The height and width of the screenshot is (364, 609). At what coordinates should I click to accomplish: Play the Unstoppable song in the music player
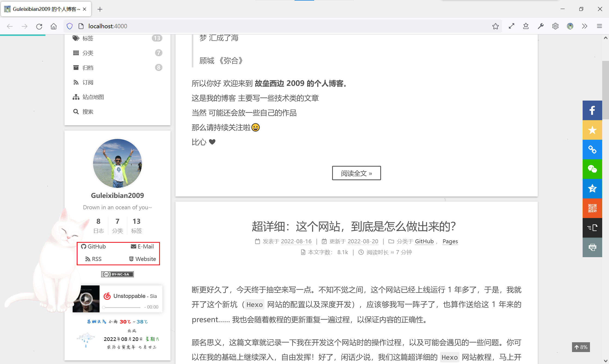(86, 299)
